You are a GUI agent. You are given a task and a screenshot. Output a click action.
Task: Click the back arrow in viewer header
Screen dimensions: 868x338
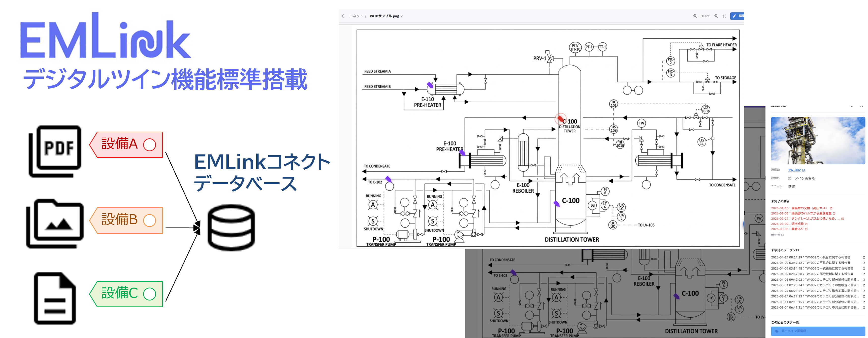(343, 16)
